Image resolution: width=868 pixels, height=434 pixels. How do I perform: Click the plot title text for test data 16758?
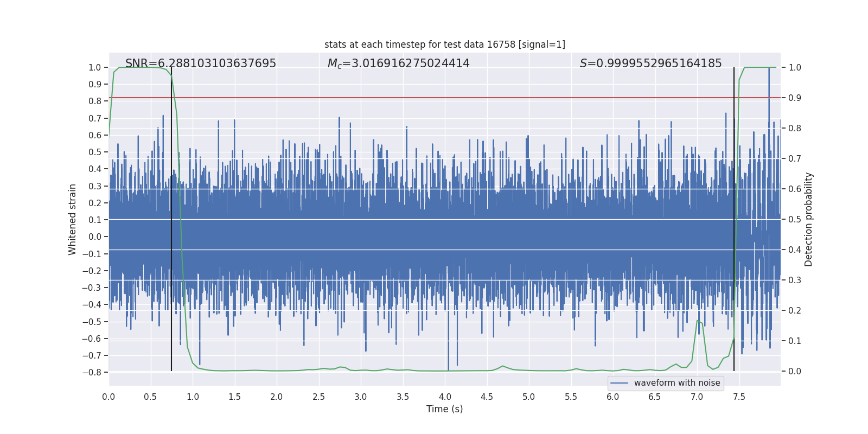[445, 44]
